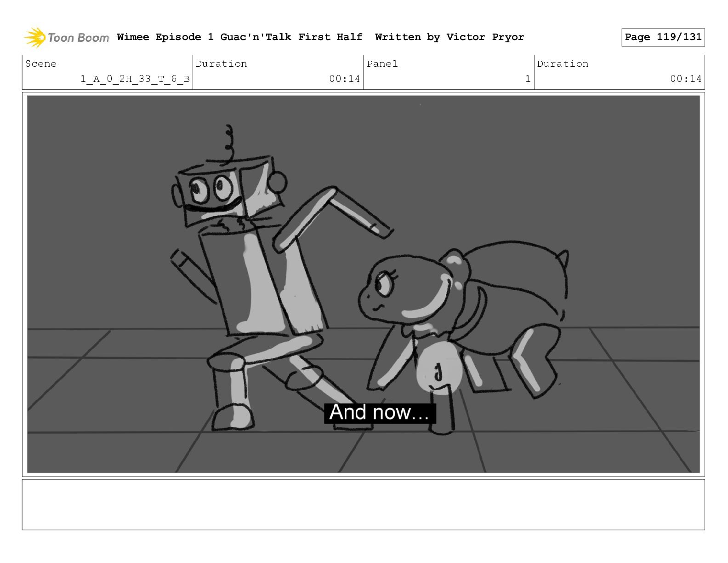Click the 'And now…' subtitle caption
This screenshot has height=563, width=728.
(x=380, y=413)
